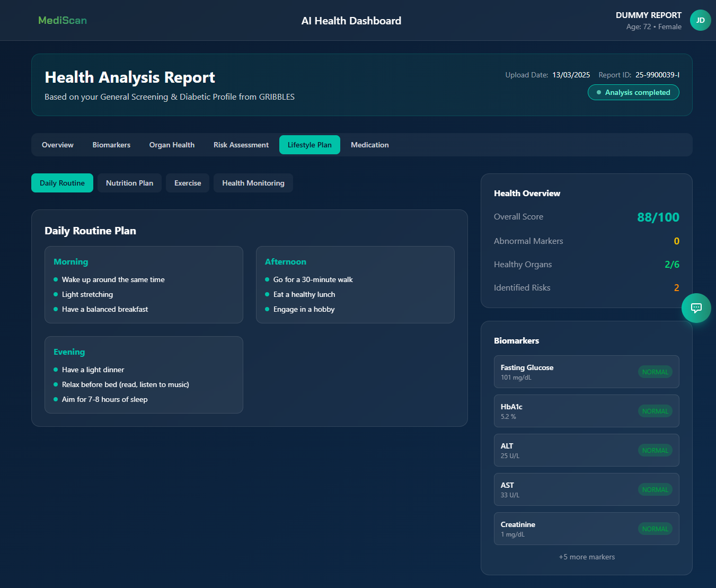Click the 88/100 overall score
The height and width of the screenshot is (588, 716).
click(x=658, y=217)
